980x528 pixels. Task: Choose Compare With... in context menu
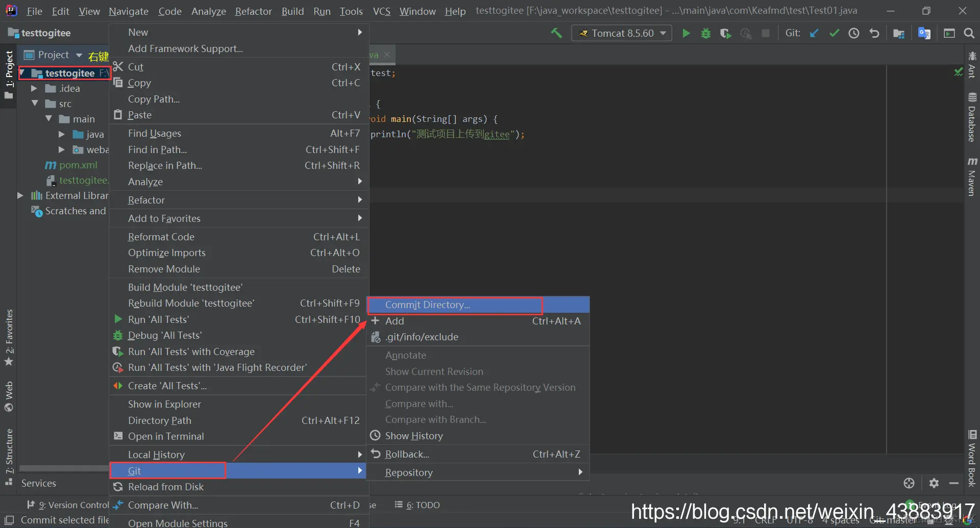(x=239, y=505)
